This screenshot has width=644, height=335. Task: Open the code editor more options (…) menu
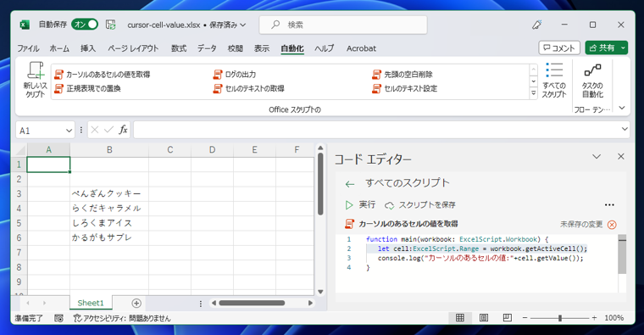pyautogui.click(x=609, y=204)
